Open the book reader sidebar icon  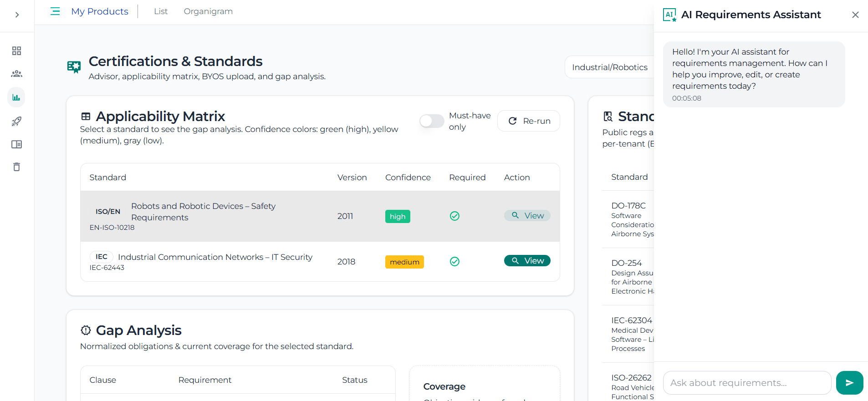17,144
